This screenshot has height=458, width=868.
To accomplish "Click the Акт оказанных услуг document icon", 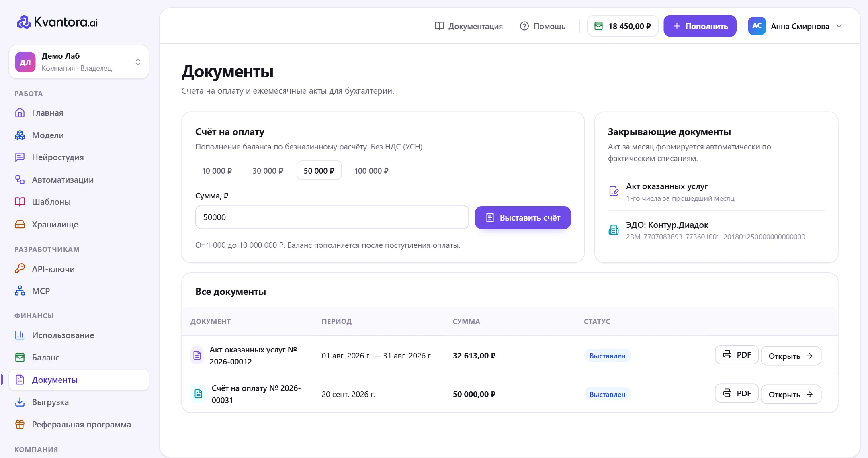I will [614, 191].
